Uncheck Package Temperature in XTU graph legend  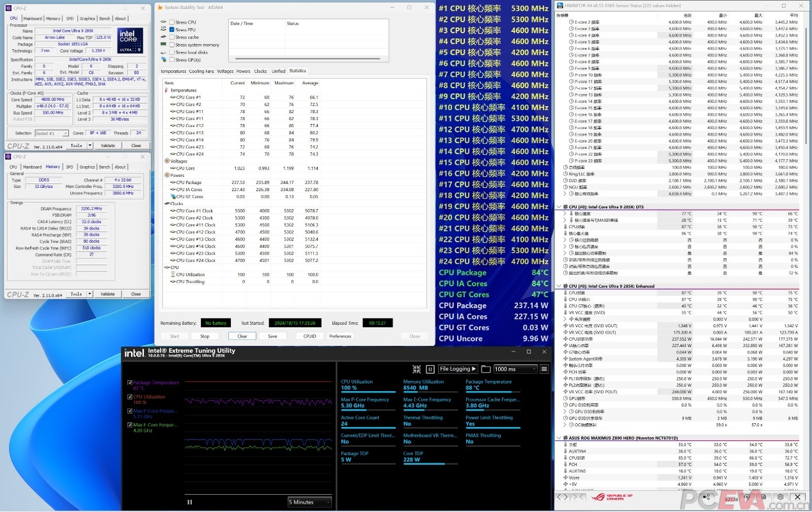pyautogui.click(x=130, y=383)
